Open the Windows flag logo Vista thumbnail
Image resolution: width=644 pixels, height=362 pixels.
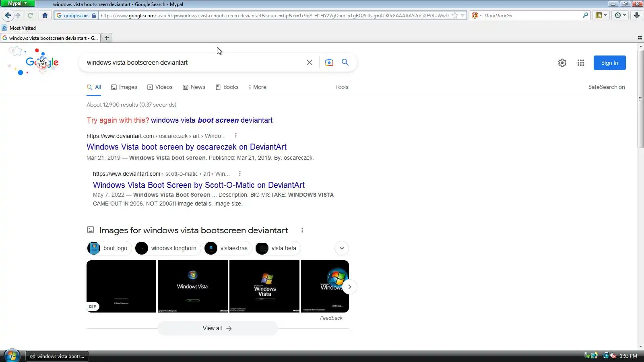coord(264,286)
